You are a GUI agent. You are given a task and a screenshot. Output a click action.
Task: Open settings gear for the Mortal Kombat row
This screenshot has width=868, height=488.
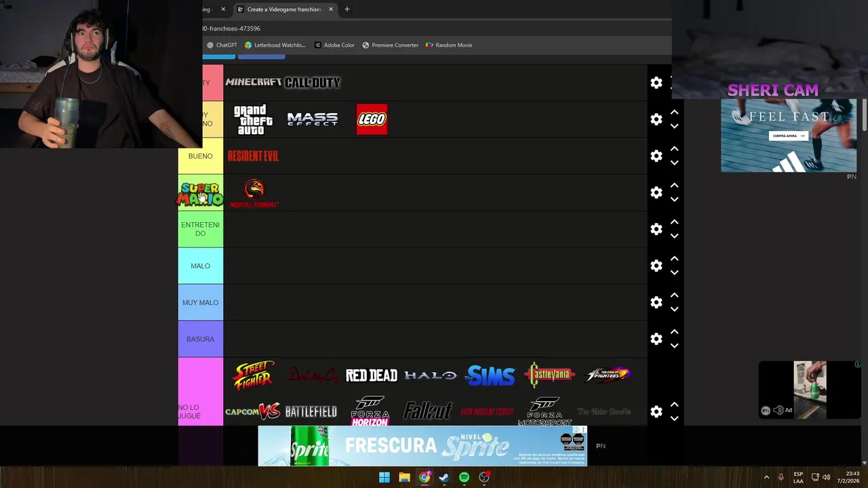click(656, 192)
